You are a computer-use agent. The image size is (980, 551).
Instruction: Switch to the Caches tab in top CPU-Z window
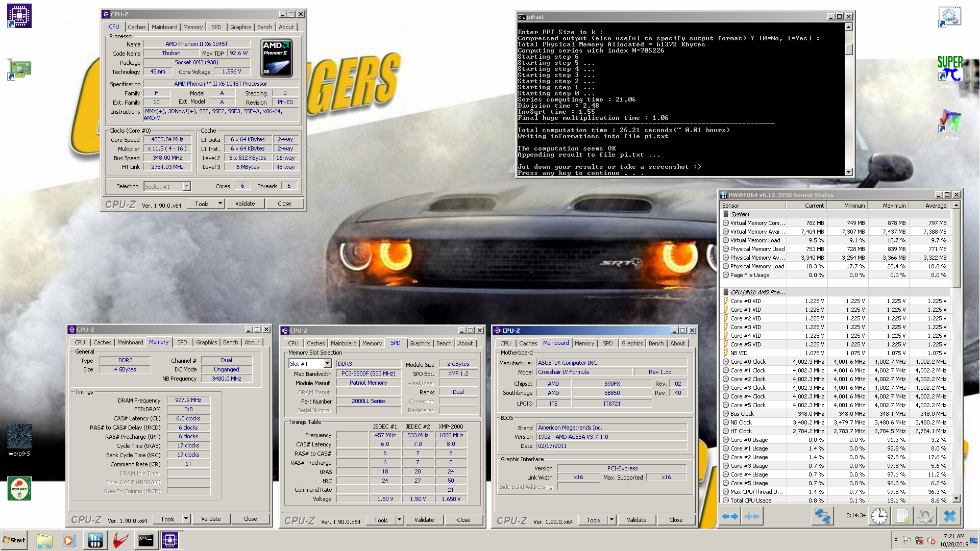click(136, 27)
